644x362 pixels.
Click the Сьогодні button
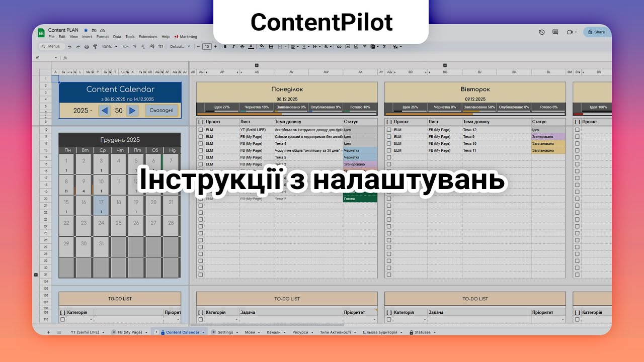coord(162,111)
